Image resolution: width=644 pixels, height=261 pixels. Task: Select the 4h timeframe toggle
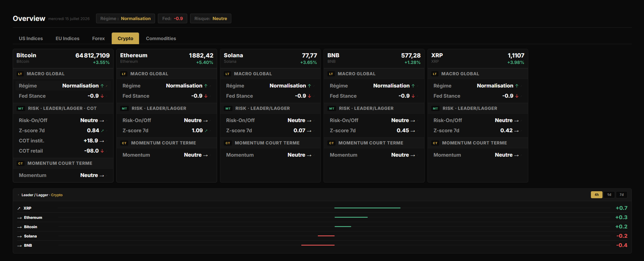click(596, 195)
